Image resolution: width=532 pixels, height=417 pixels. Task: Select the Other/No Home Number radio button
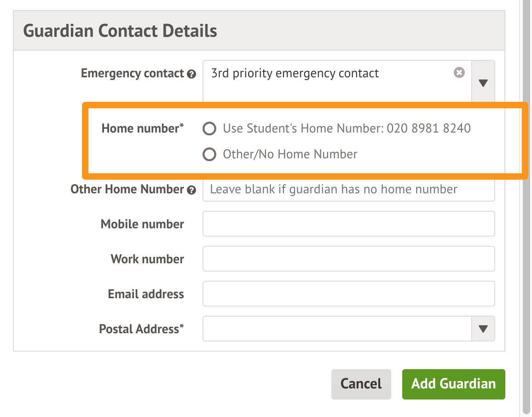pyautogui.click(x=209, y=155)
